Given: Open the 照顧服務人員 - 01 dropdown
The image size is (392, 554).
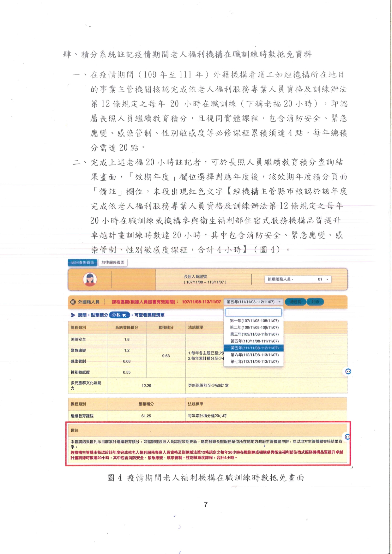Looking at the screenshot, I should coord(298,279).
